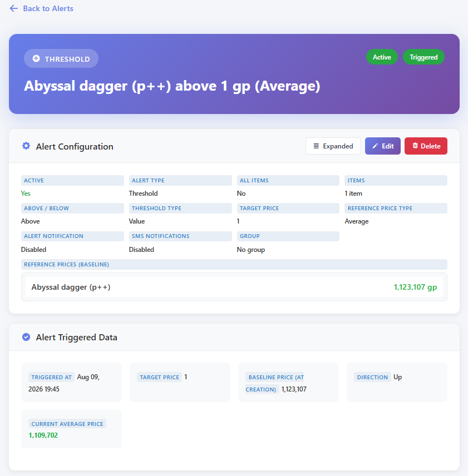Delete this alert

point(426,146)
